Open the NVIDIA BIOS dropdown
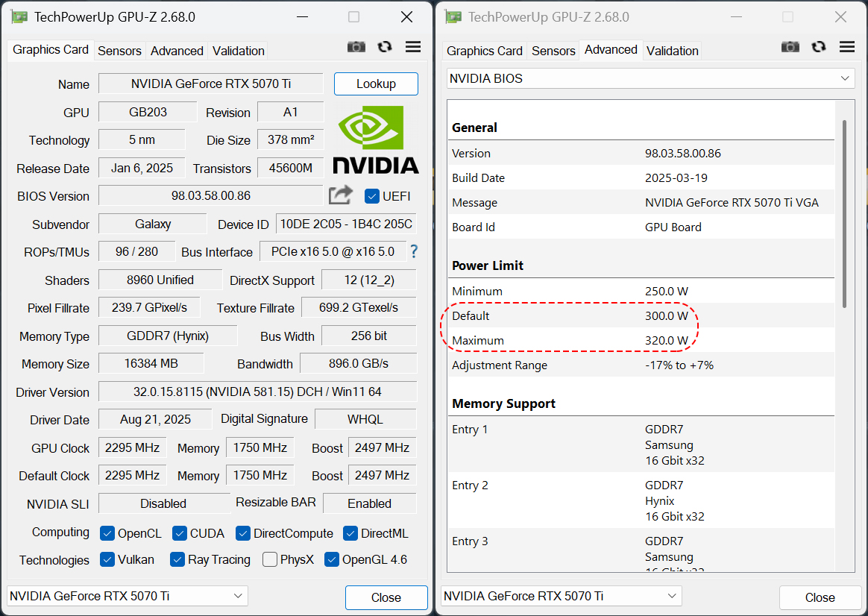The width and height of the screenshot is (868, 616). pyautogui.click(x=650, y=78)
